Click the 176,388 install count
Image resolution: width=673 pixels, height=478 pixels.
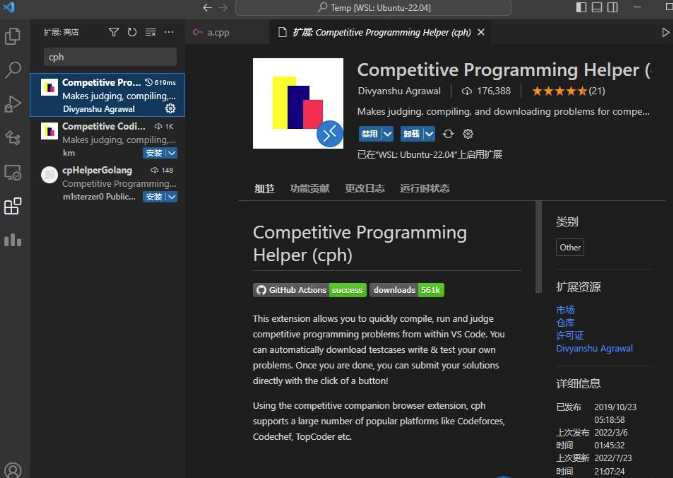pos(486,91)
